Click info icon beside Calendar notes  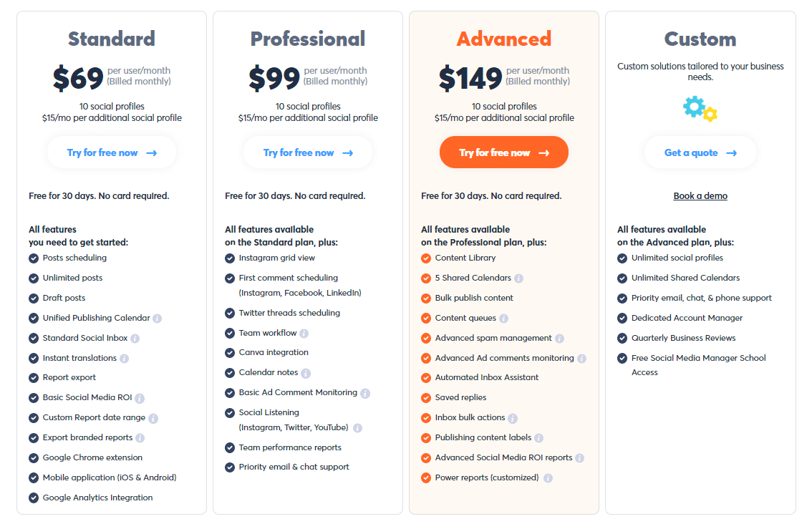[x=306, y=373]
